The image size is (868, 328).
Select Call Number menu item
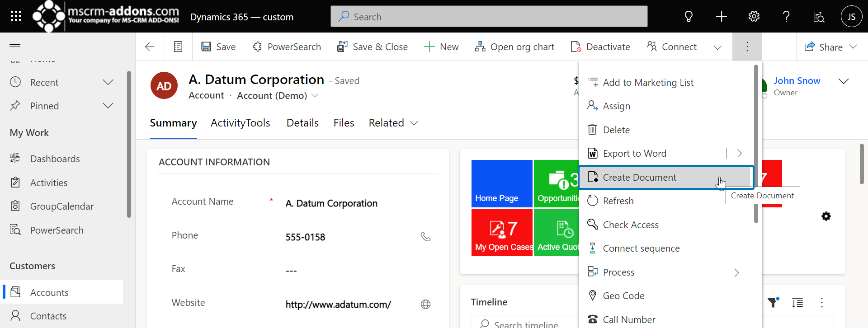click(x=667, y=319)
